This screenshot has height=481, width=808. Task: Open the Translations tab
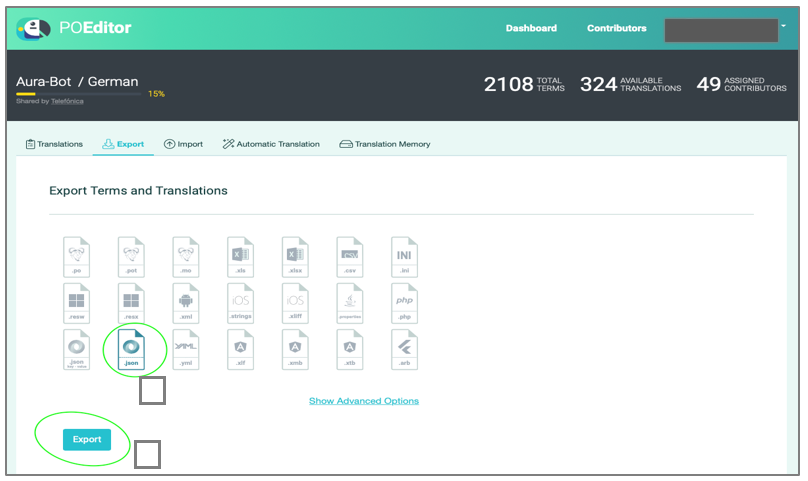(54, 144)
